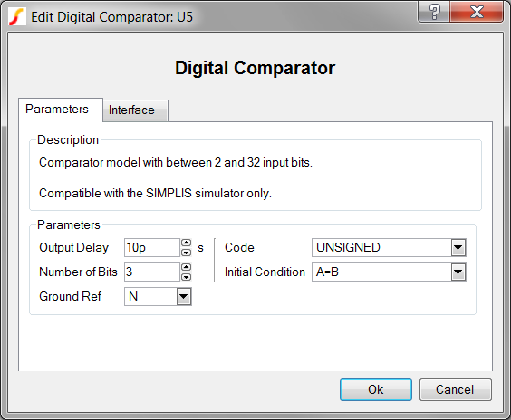The image size is (511, 420).
Task: Click the Number of Bits input field
Action: tap(152, 272)
